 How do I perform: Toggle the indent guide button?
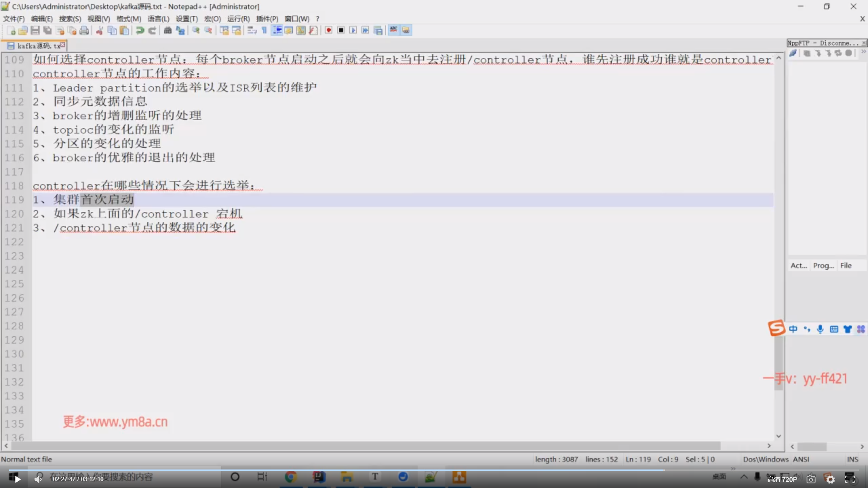tap(277, 30)
